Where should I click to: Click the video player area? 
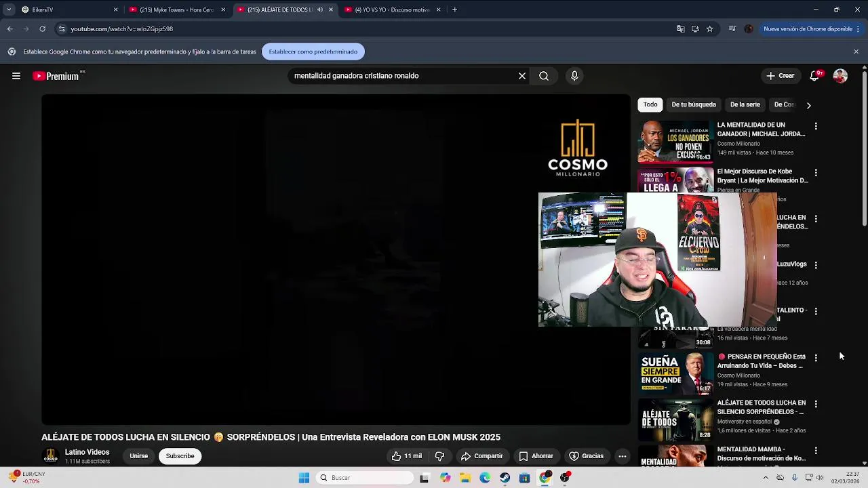coord(336,259)
